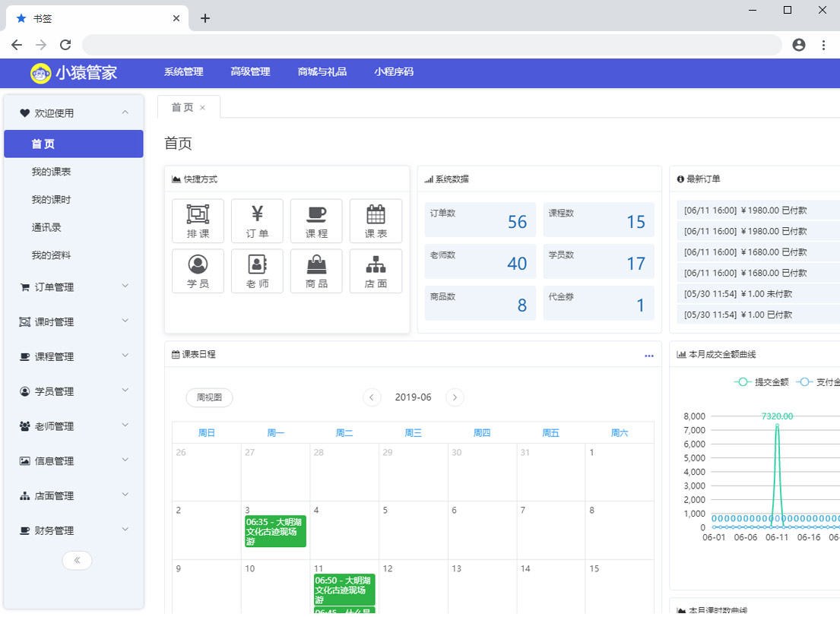Open the 课表 calendar shortcut
This screenshot has width=840, height=617.
[376, 220]
